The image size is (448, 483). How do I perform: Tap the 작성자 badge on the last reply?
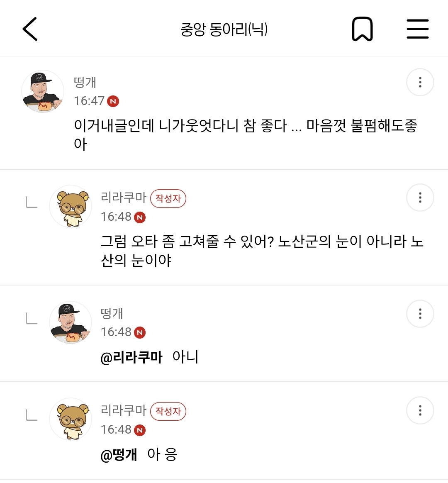click(x=168, y=411)
